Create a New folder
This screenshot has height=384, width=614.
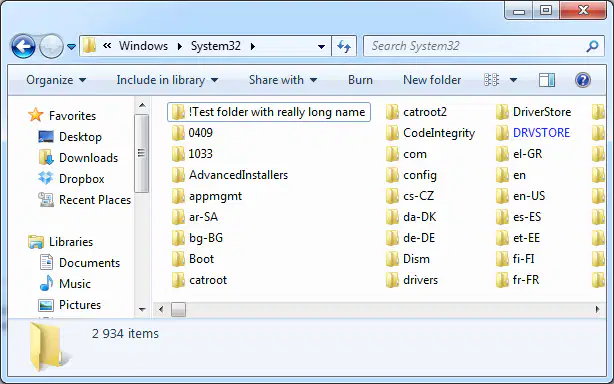tap(432, 80)
